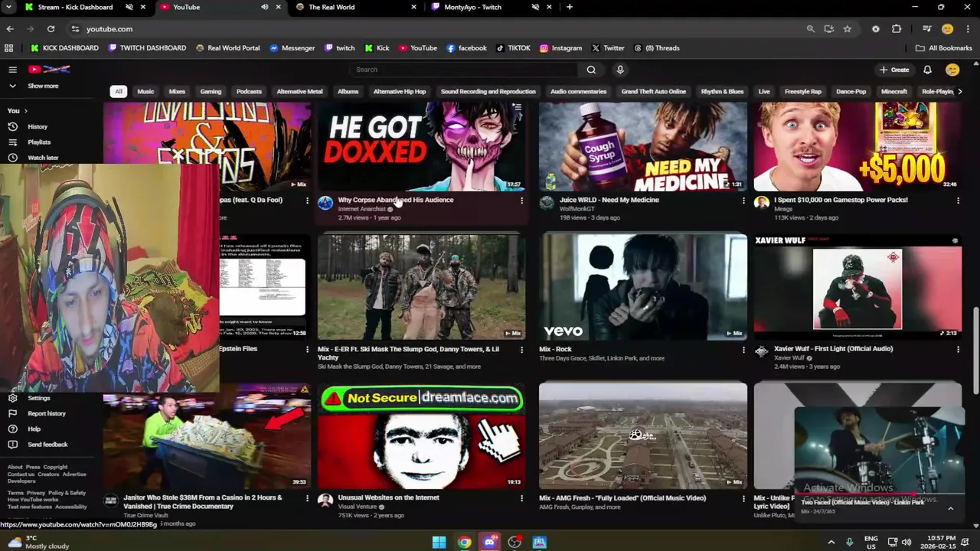Open TWITCH DASHBOARD bookmark
Screen dimensions: 980x551
point(147,48)
